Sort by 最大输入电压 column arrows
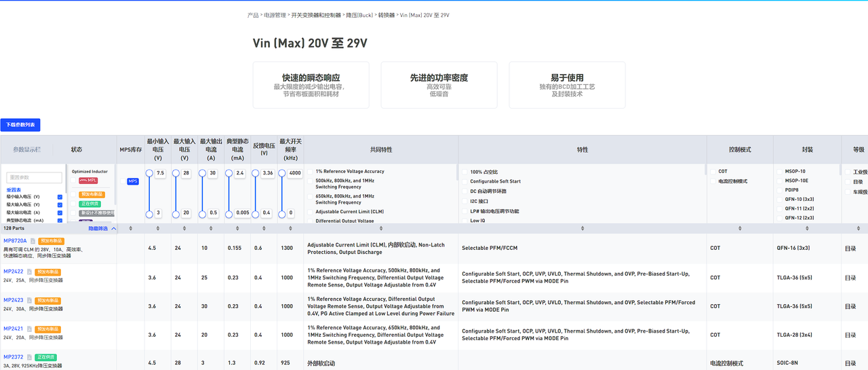 tap(184, 229)
